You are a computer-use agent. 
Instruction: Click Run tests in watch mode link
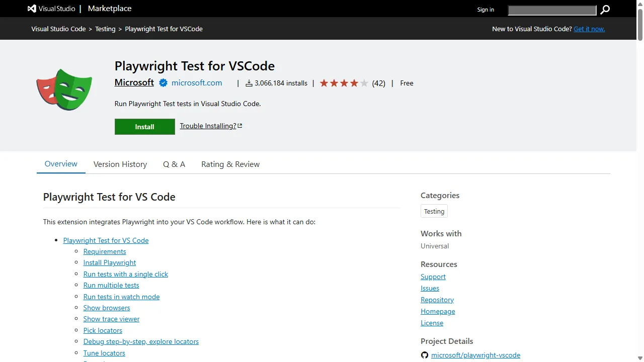pyautogui.click(x=122, y=297)
